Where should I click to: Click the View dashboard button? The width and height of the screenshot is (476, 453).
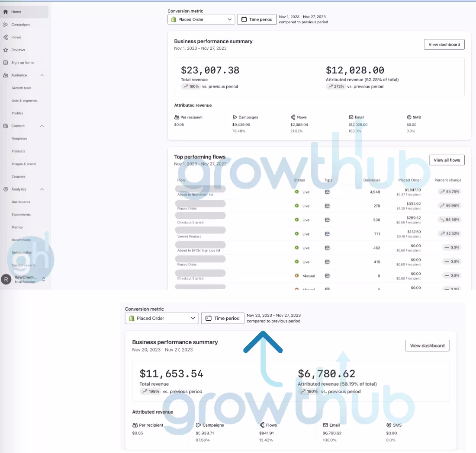444,44
